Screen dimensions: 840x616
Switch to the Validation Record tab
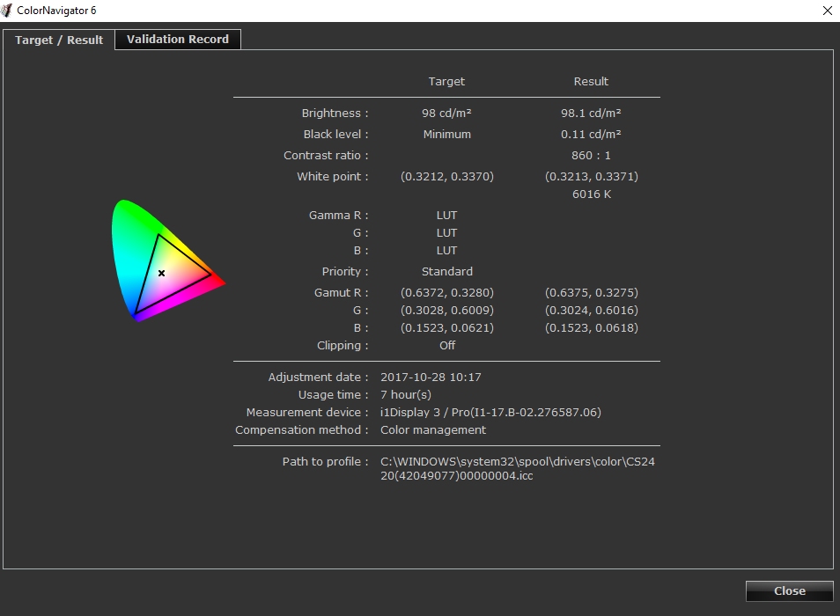178,40
